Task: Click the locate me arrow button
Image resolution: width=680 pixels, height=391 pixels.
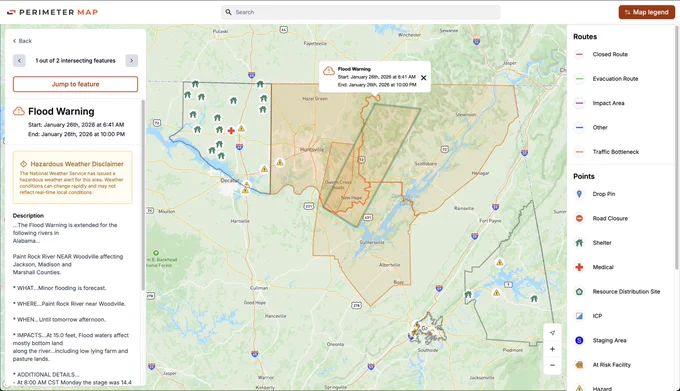Action: tap(552, 333)
